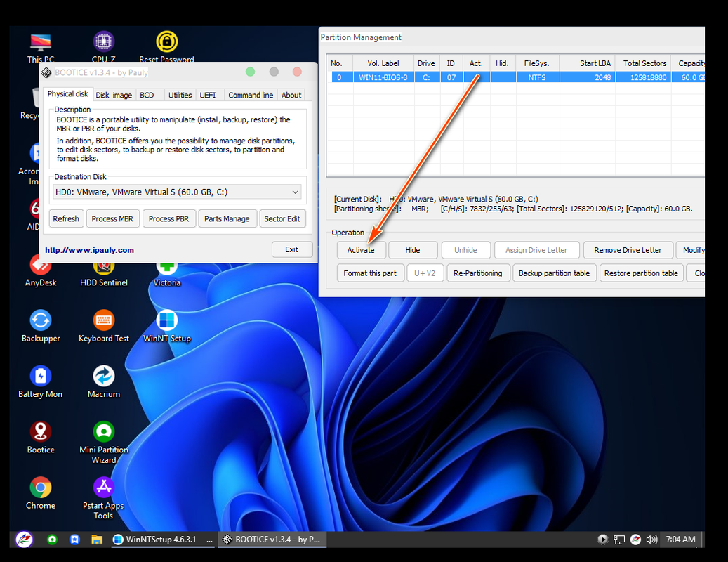The height and width of the screenshot is (562, 728).
Task: Switch to BOOTICE v1.3.4 taskbar item
Action: coord(272,540)
